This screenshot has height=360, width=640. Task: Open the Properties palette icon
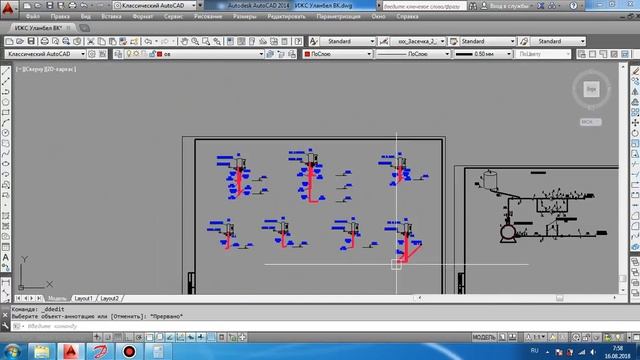pos(230,41)
